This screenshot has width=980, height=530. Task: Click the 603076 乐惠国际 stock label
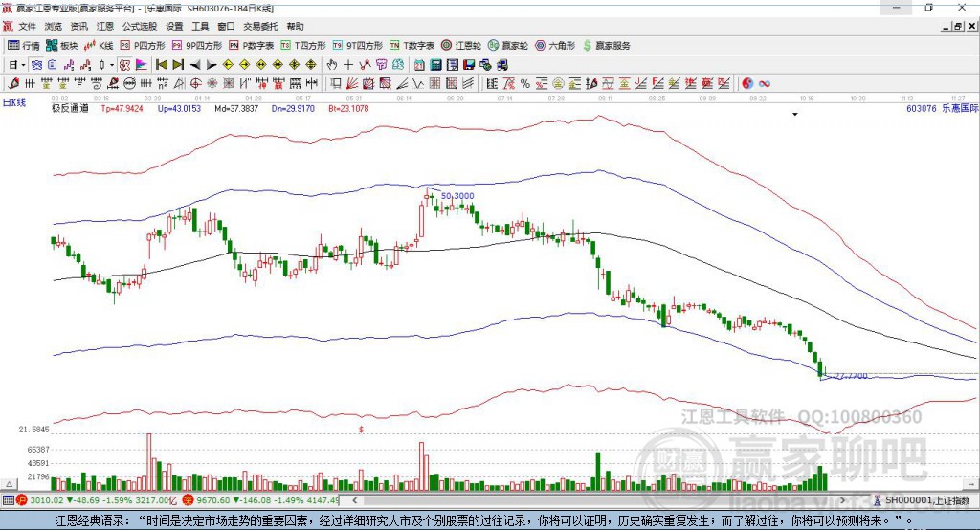[x=943, y=108]
